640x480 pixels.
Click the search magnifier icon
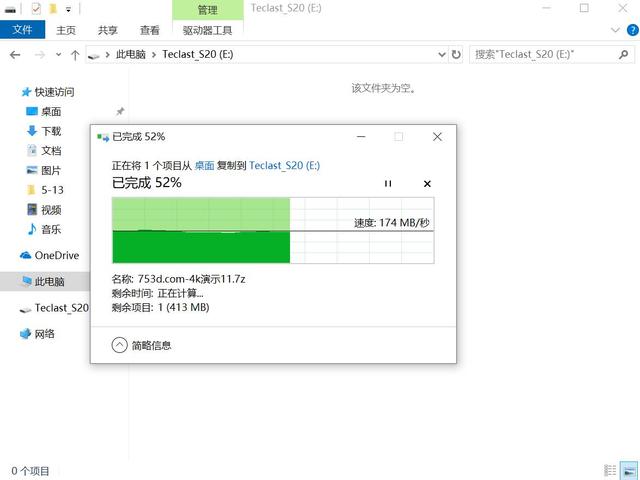623,54
